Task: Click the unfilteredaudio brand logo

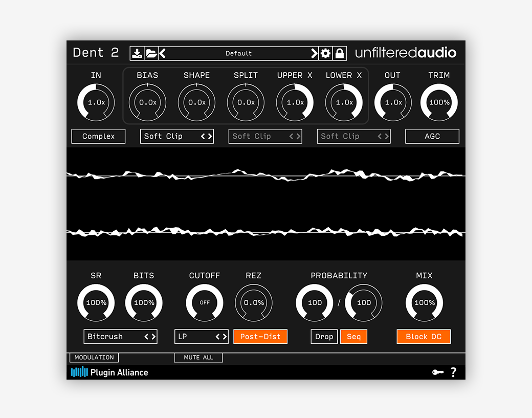Action: coord(406,53)
